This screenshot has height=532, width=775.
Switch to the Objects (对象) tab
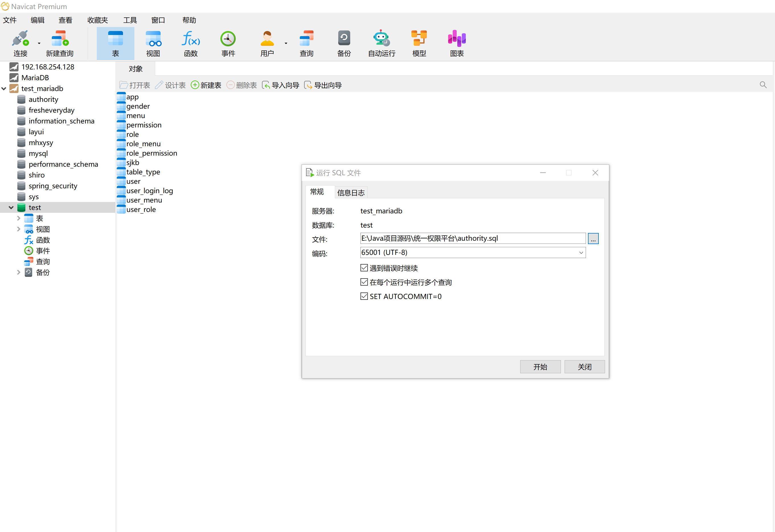(136, 69)
